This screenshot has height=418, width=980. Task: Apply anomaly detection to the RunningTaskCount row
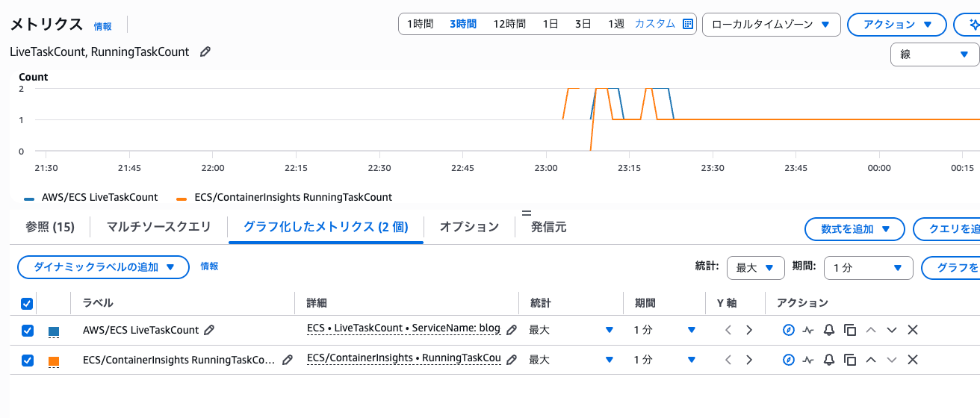coord(808,360)
